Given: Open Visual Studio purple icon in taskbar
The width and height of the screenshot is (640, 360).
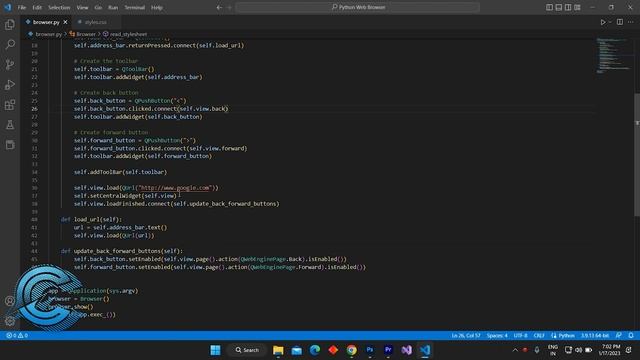Looking at the screenshot, I should click(x=407, y=350).
